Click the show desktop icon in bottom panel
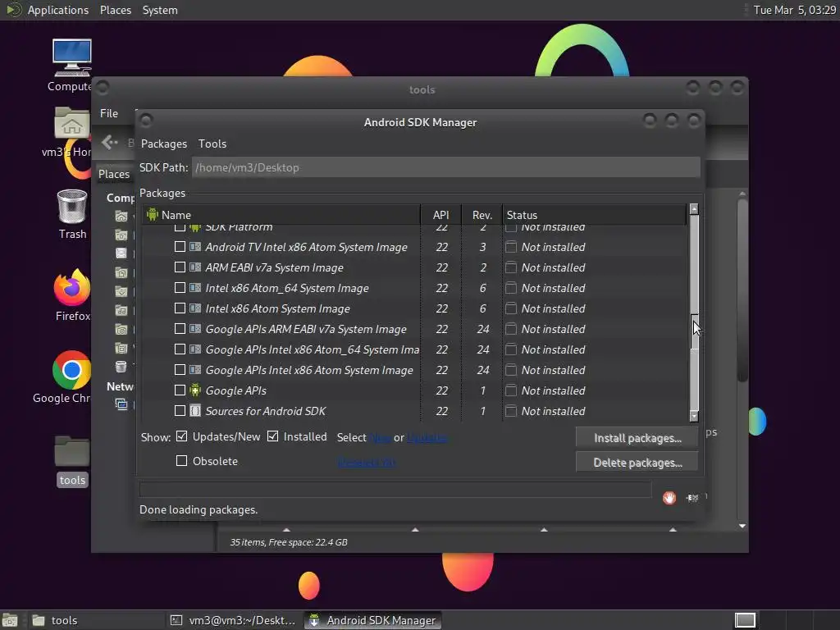 point(10,620)
